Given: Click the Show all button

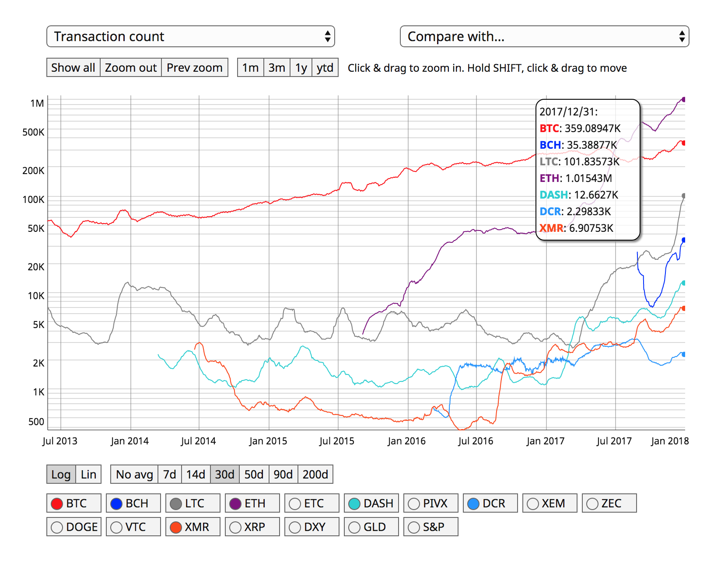Looking at the screenshot, I should tap(73, 67).
